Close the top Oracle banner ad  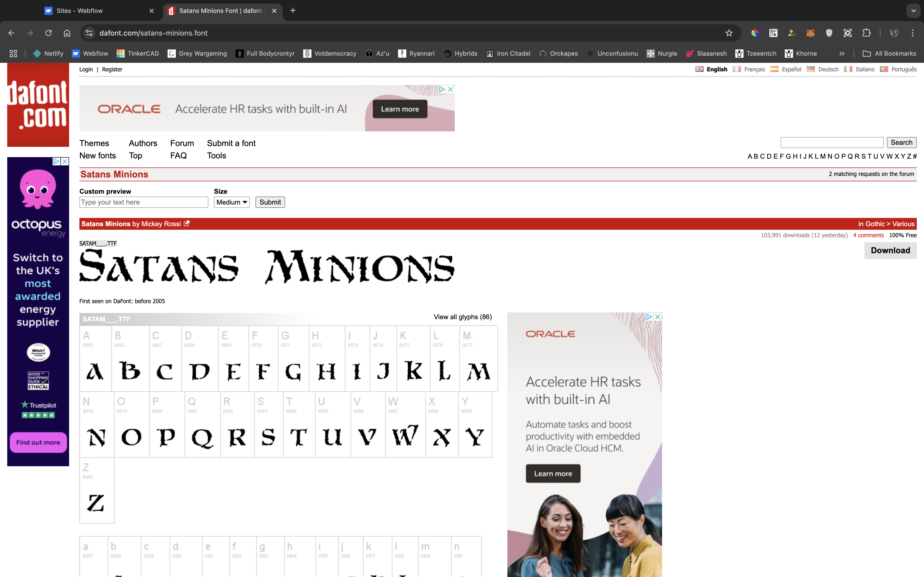point(451,89)
